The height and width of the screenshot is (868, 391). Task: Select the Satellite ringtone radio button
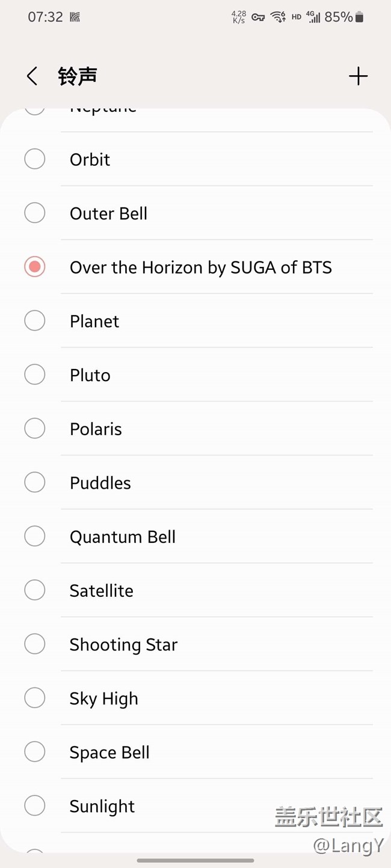click(x=35, y=590)
